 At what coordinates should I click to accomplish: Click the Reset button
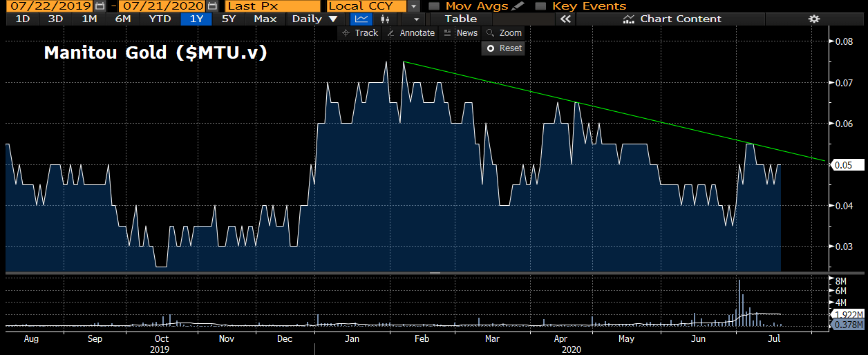click(x=503, y=48)
